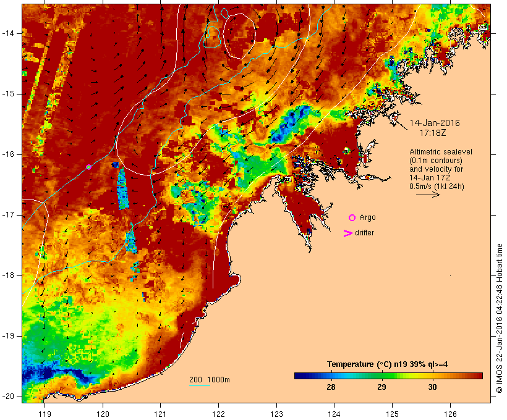507x420 pixels.
Task: Click the '126' longitude axis label
Action: pyautogui.click(x=450, y=414)
